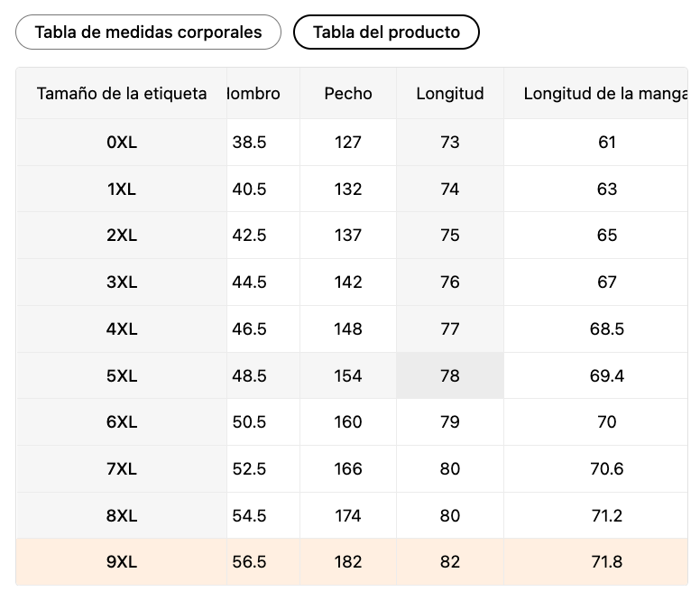
Task: Select the 4XL size row label
Action: coord(122,329)
